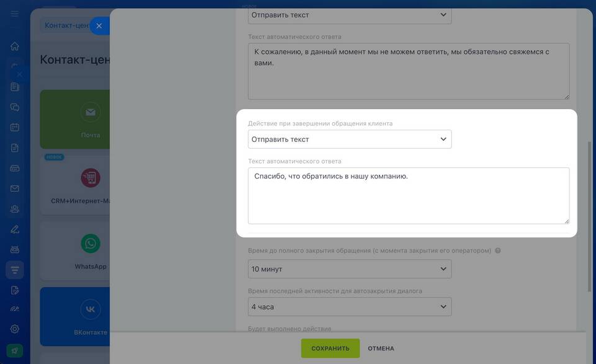Open the mail envelope icon in sidebar
This screenshot has height=364, width=596.
point(15,189)
